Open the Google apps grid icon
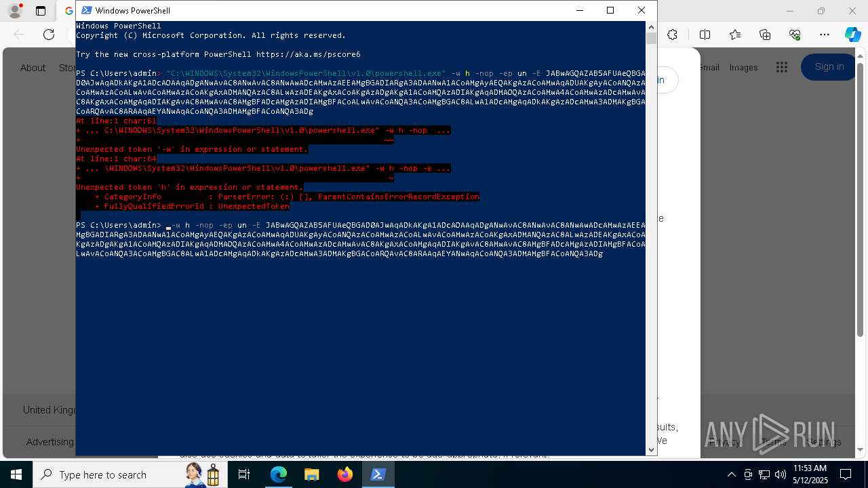Screen dimensions: 868x488 [782, 67]
